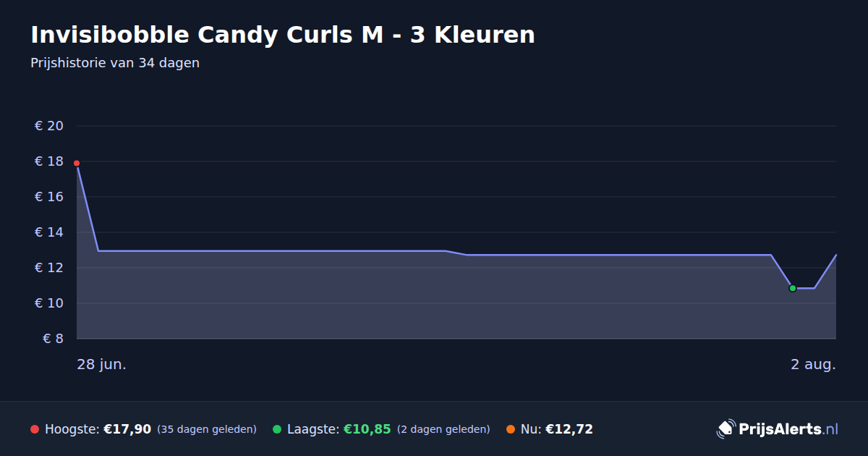
Task: Click the € 20 axis label
Action: 49,126
